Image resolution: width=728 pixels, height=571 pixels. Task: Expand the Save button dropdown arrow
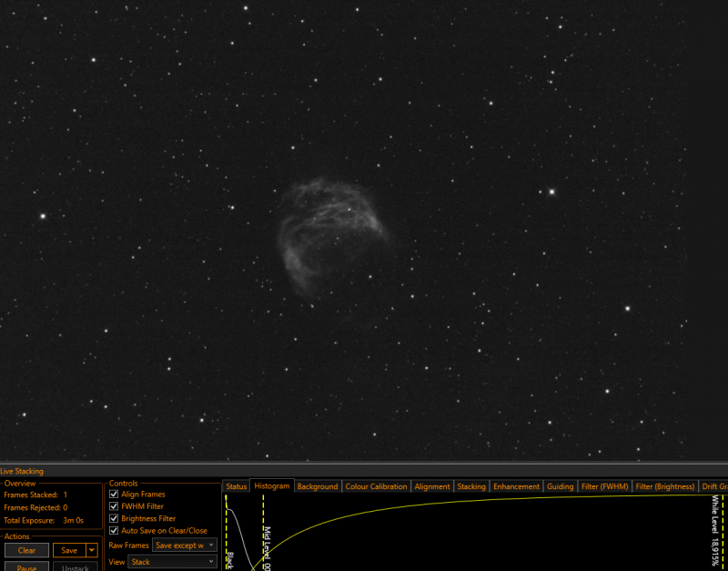(92, 551)
